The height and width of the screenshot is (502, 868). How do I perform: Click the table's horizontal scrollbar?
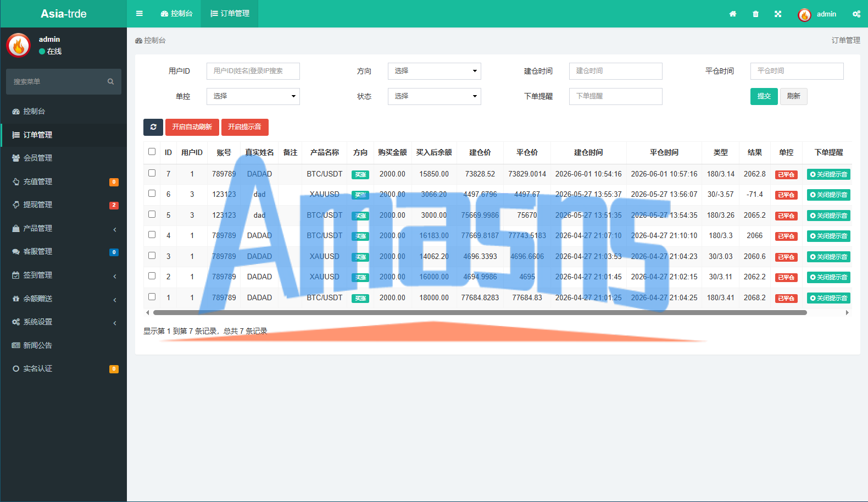(x=480, y=312)
